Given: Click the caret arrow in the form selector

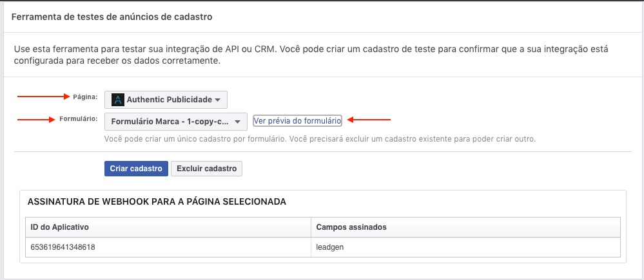Looking at the screenshot, I should [237, 122].
